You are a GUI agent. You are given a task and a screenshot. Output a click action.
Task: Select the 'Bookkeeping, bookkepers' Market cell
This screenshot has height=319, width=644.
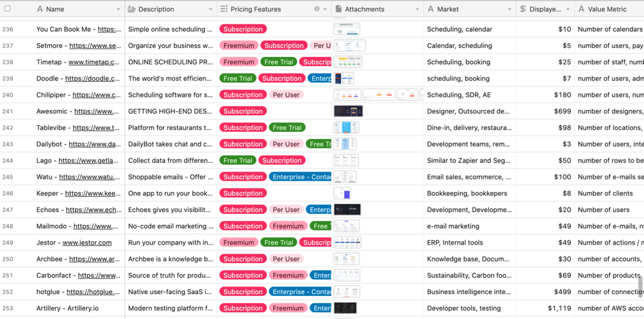pyautogui.click(x=470, y=193)
